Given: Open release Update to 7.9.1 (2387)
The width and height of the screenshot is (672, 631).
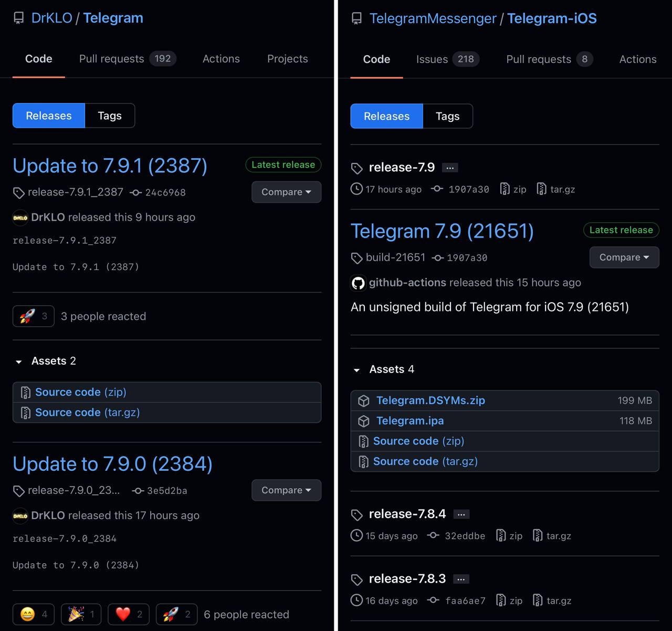Looking at the screenshot, I should point(110,165).
